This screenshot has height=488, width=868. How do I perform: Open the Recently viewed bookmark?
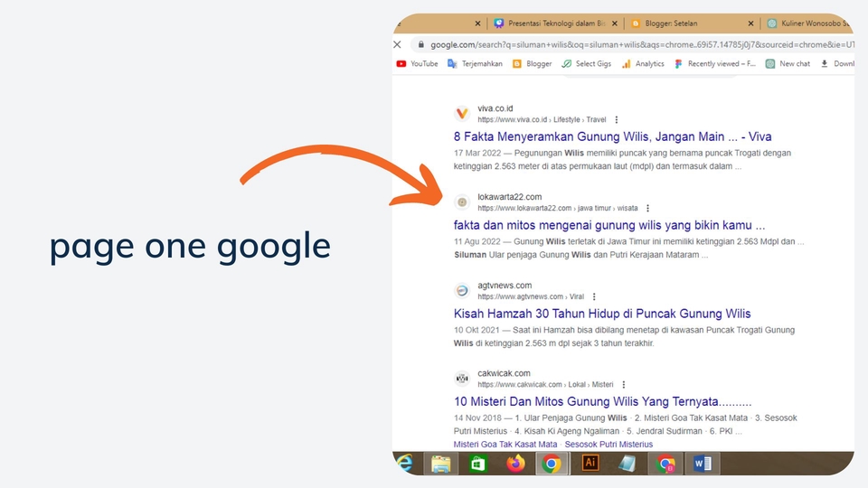(x=714, y=63)
